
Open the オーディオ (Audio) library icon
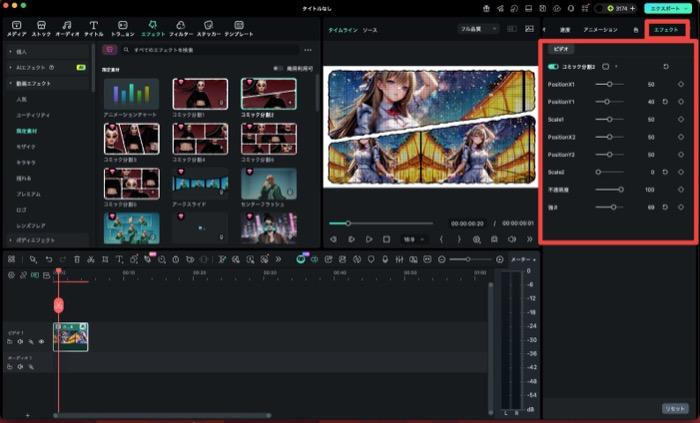67,28
